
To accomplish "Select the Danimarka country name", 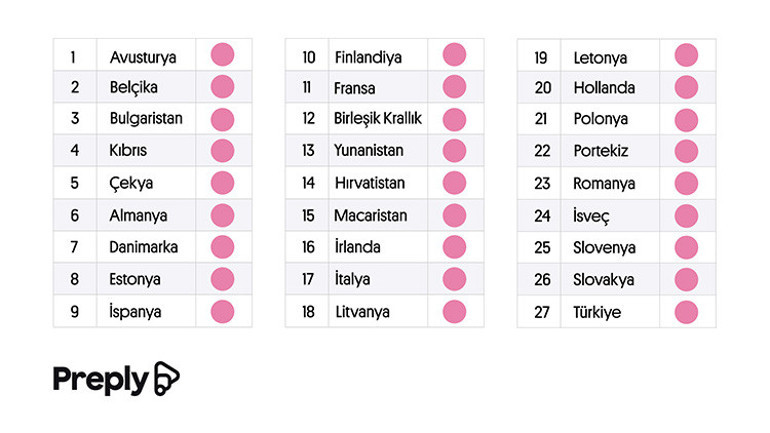I will coord(143,247).
